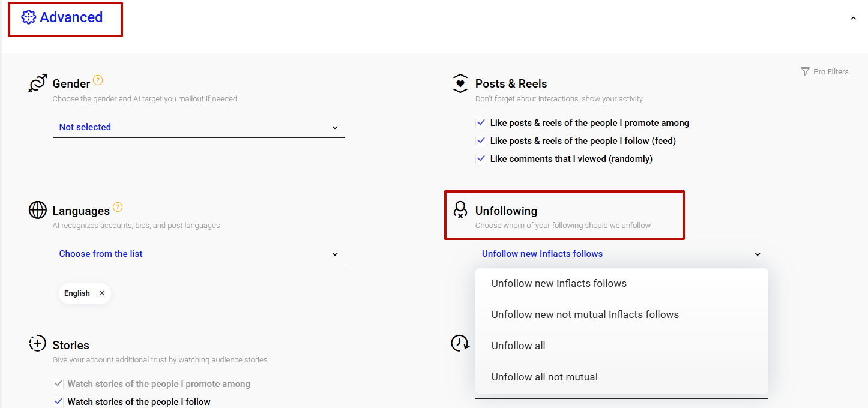Click the plus-circle icon next to Stories
The height and width of the screenshot is (408, 868).
click(37, 343)
